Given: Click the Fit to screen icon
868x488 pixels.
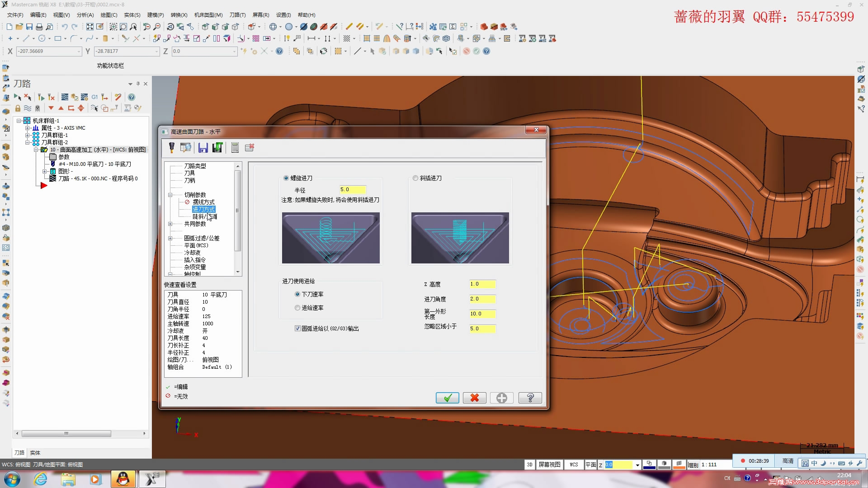Looking at the screenshot, I should tap(90, 27).
